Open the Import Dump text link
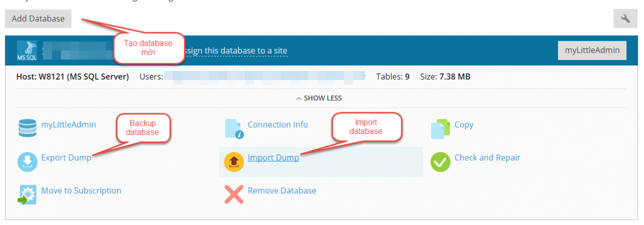Screen dimensions: 644x225 (x=273, y=158)
